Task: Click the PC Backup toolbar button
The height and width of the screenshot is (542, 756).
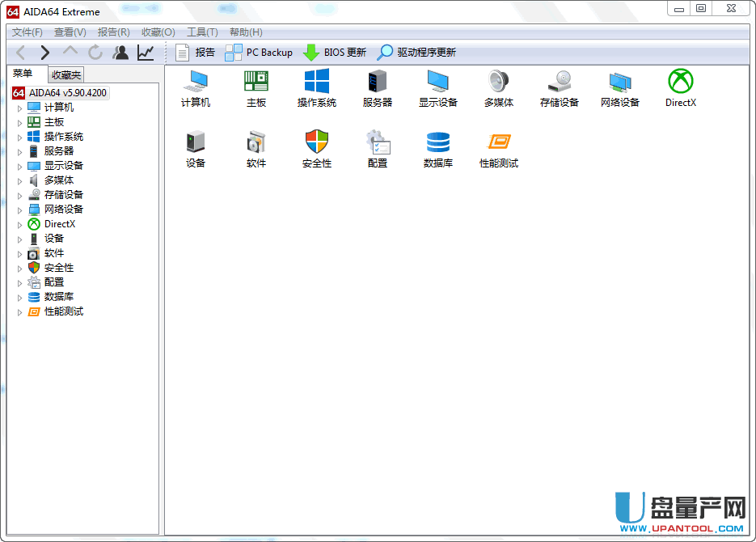Action: [x=259, y=53]
